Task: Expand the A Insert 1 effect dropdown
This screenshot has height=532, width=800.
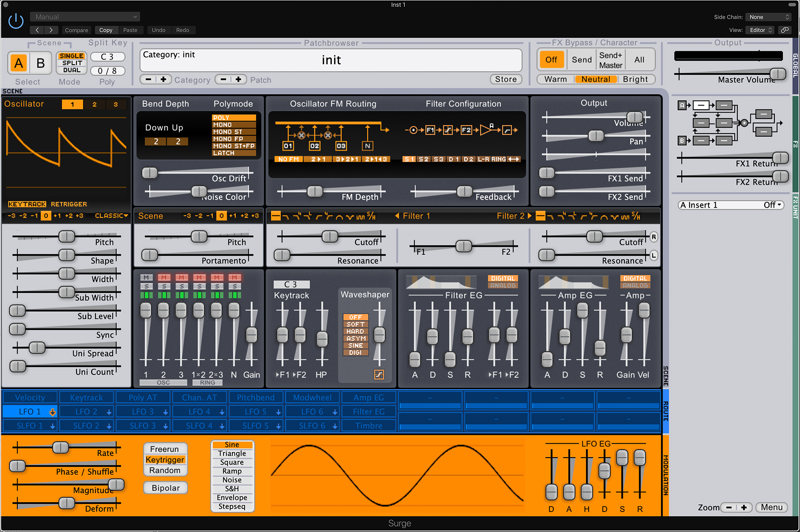Action: [731, 205]
